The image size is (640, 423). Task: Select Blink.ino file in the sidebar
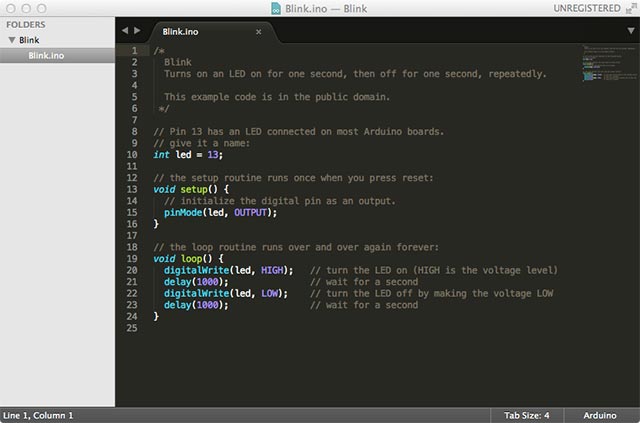point(48,55)
